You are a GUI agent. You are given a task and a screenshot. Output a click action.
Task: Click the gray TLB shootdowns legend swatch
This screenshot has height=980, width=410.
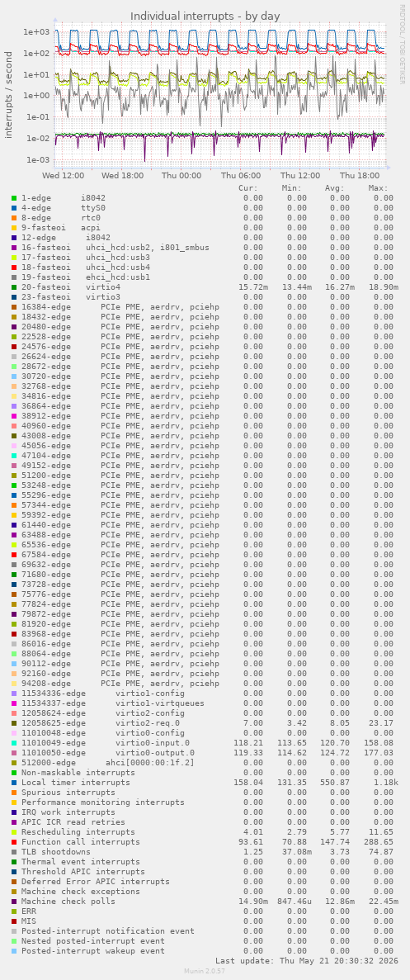14,852
